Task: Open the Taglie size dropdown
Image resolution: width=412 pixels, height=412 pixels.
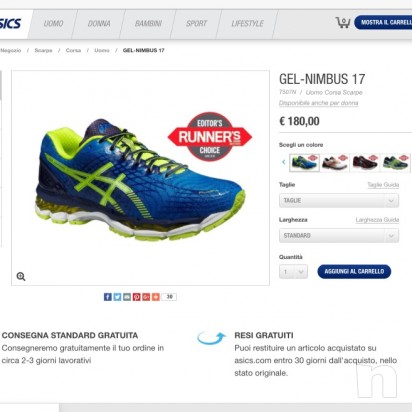Action: click(339, 200)
